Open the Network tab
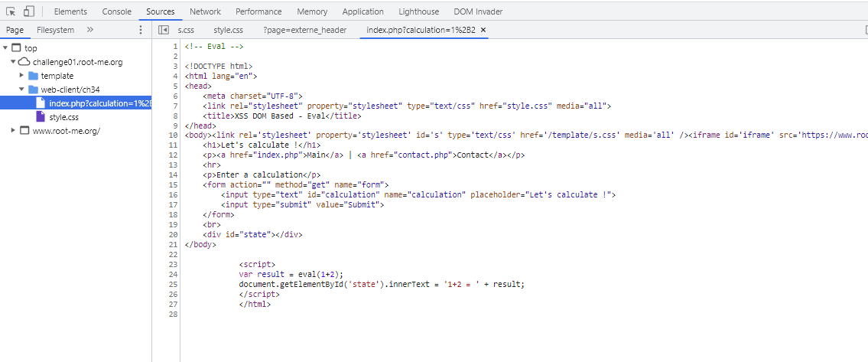Viewport: 868px width, 362px height. pos(205,11)
